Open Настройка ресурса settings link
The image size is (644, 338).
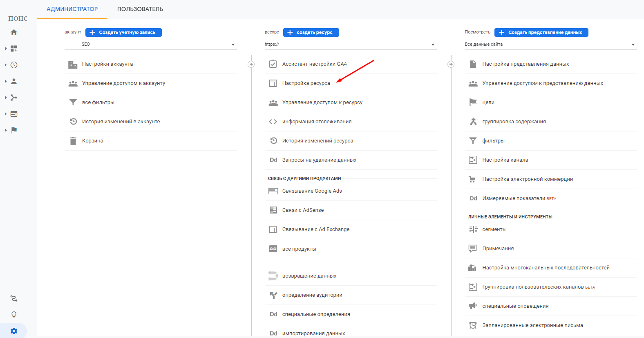(x=306, y=83)
